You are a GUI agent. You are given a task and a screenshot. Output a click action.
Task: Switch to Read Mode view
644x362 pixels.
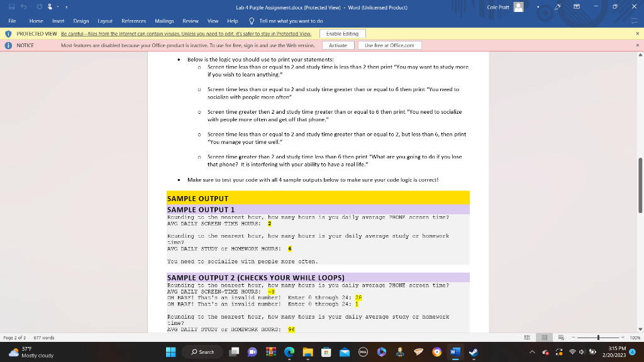(528, 337)
